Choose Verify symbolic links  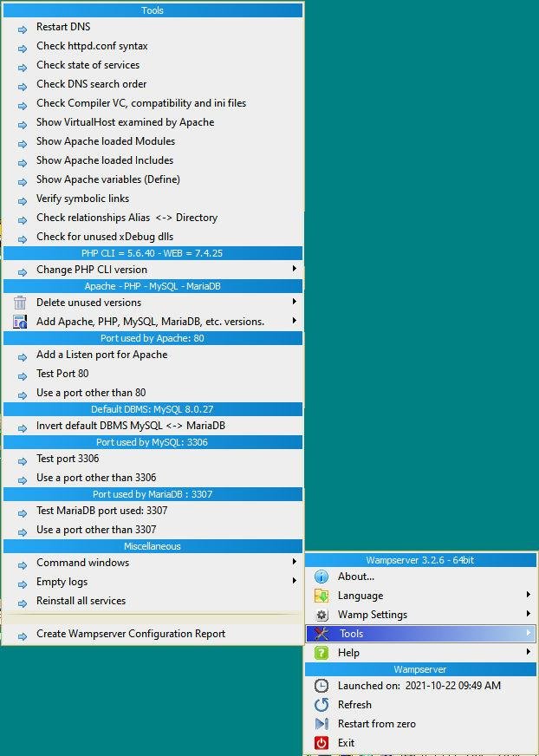[153, 199]
